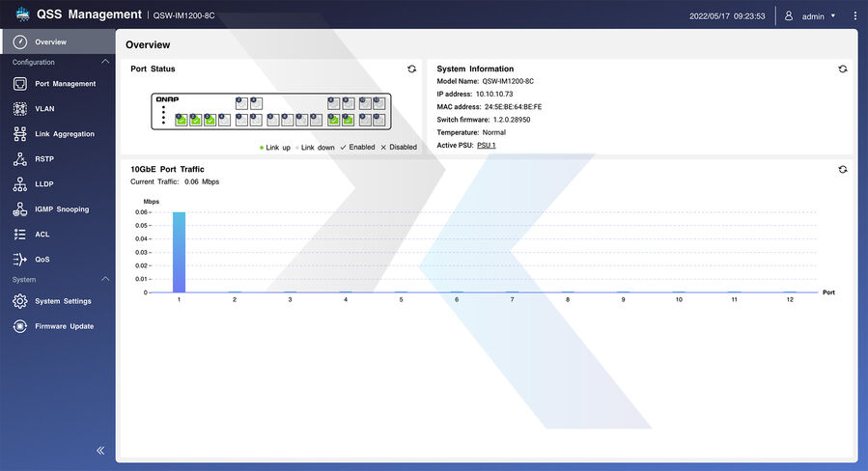
Task: Refresh the System Information panel
Action: [x=842, y=69]
